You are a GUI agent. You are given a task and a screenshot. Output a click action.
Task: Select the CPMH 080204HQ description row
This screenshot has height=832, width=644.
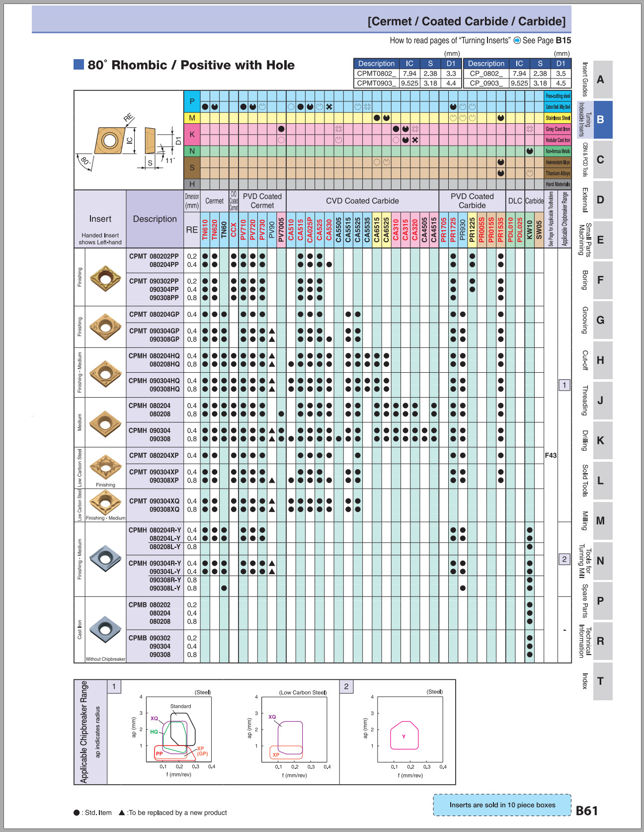click(155, 356)
